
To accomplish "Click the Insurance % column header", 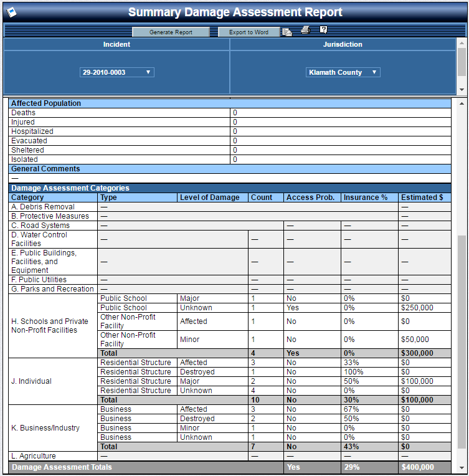I will (x=366, y=198).
